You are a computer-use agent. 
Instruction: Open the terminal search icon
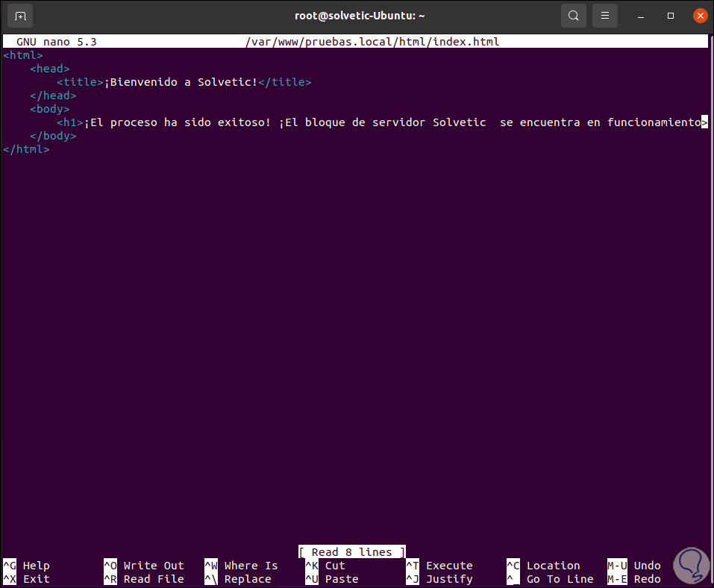[x=573, y=16]
